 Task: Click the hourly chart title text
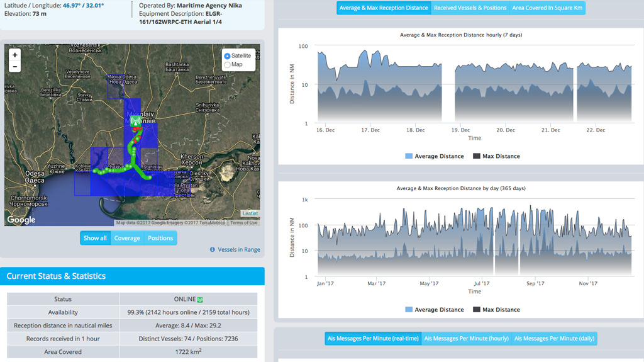click(x=461, y=35)
